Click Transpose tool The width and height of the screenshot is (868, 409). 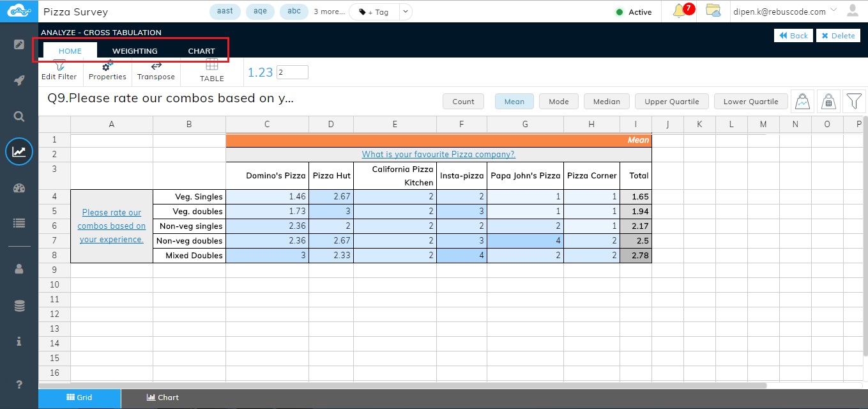156,70
